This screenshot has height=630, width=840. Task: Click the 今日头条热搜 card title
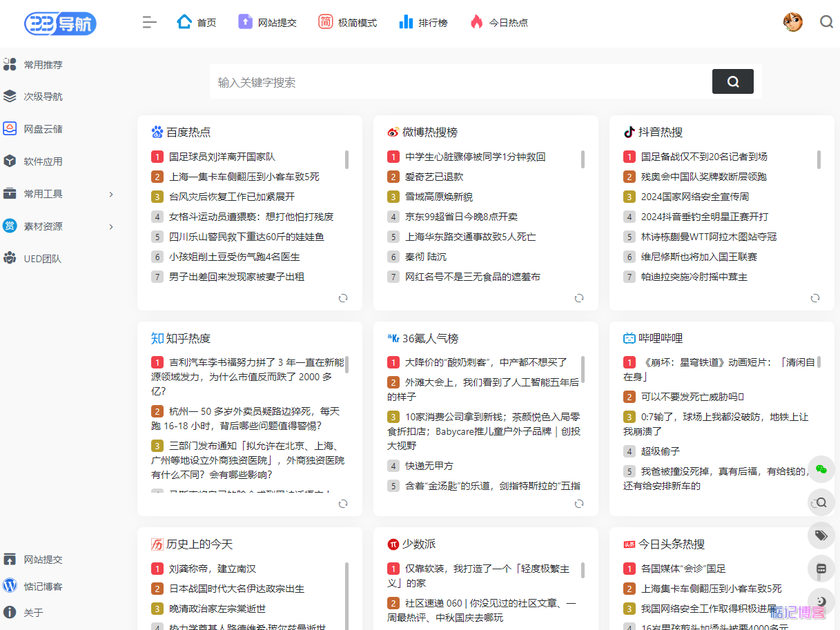click(672, 544)
